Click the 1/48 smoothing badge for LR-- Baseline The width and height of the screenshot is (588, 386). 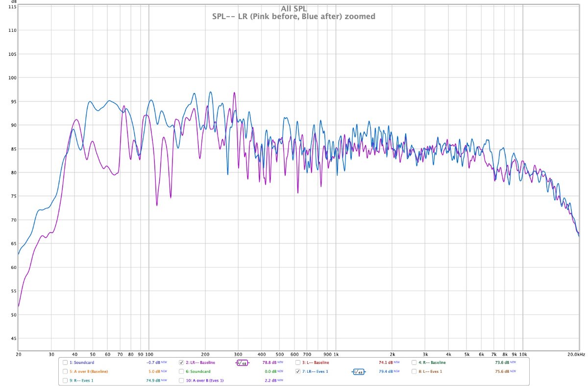(x=243, y=363)
